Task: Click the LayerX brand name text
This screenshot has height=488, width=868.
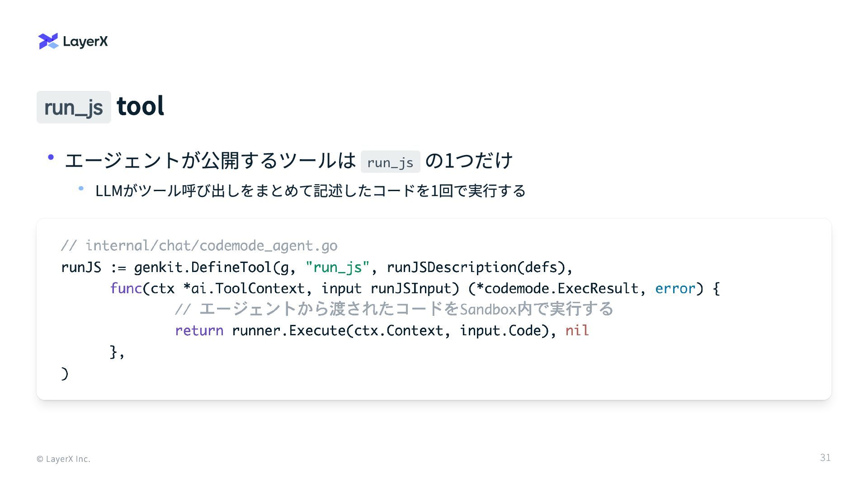Action: 85,42
